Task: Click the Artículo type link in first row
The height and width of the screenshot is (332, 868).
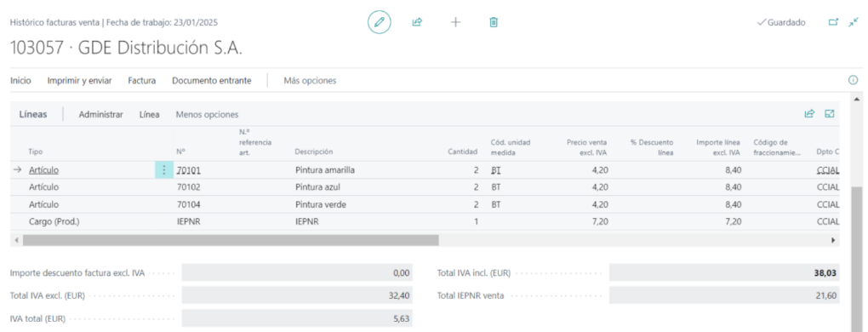Action: (x=43, y=170)
